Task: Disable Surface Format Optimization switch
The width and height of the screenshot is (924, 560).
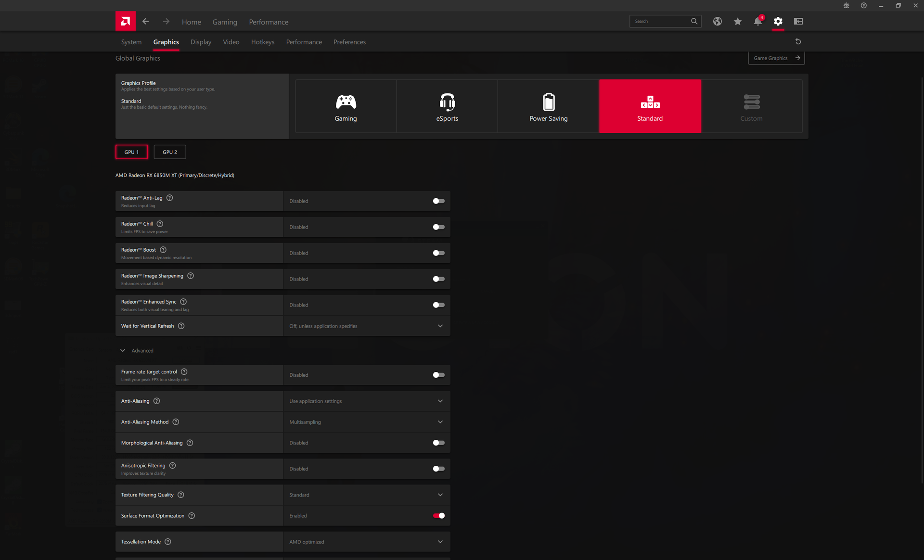Action: point(438,516)
